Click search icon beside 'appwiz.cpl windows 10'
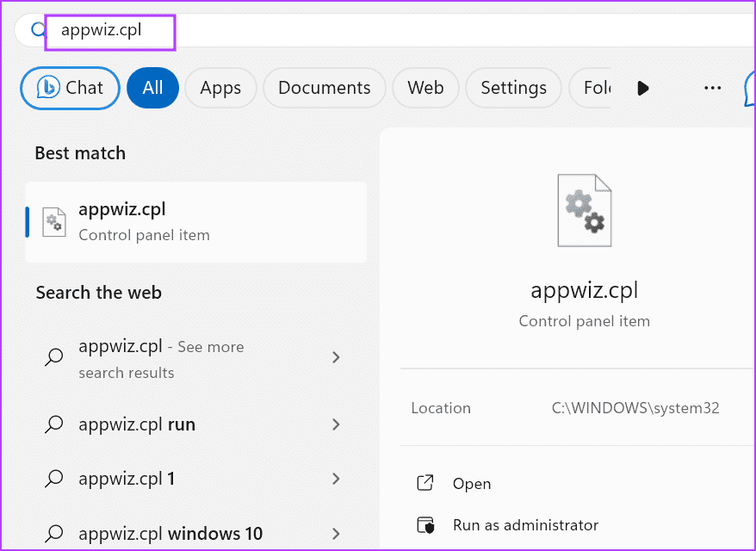The image size is (756, 551). tap(54, 534)
